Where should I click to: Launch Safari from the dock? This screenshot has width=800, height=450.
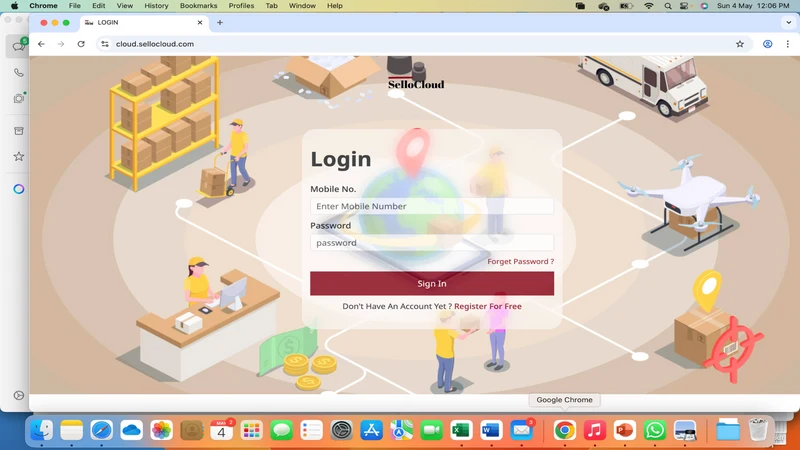coord(102,430)
